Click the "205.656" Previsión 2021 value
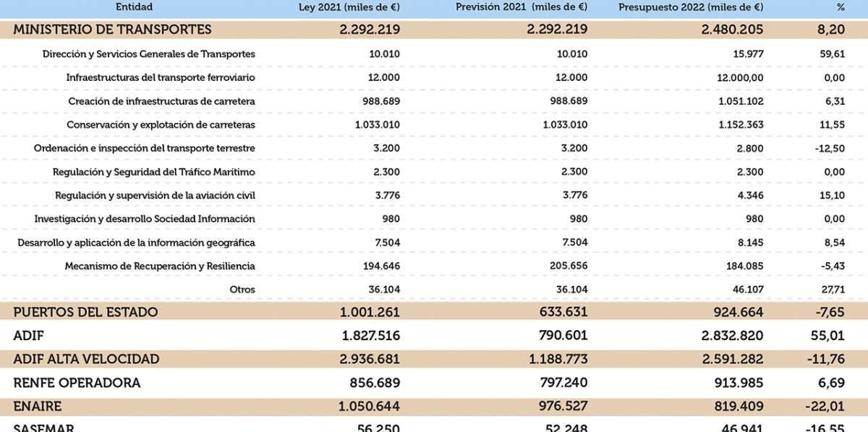Viewport: 868px width, 432px height. click(569, 266)
